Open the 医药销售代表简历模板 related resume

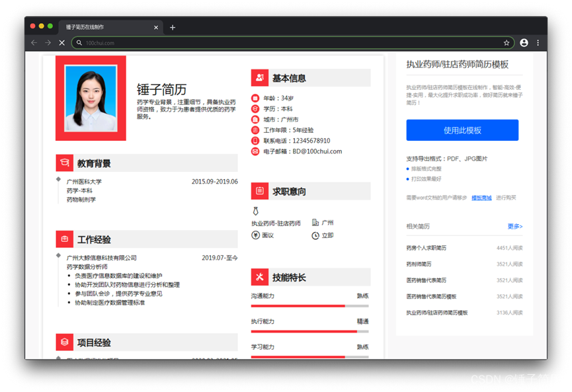(x=431, y=296)
